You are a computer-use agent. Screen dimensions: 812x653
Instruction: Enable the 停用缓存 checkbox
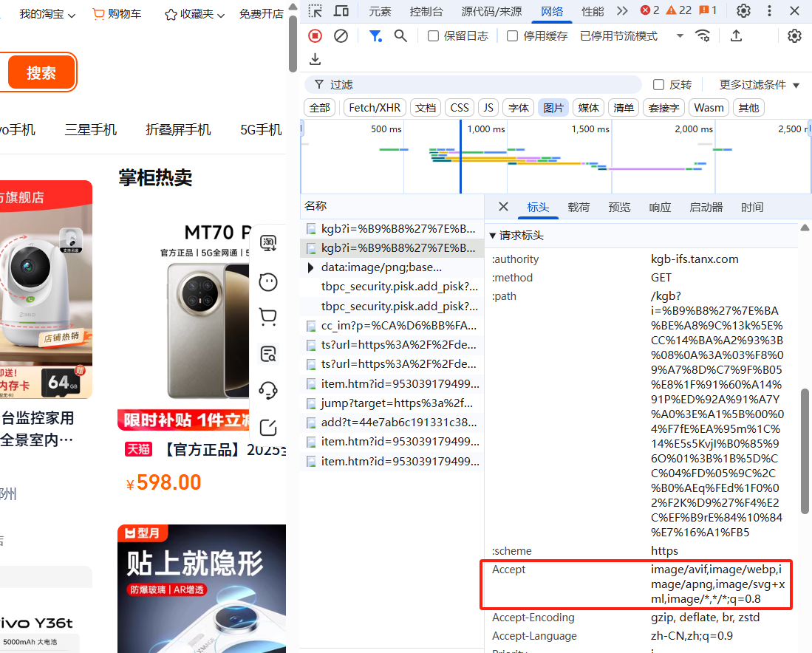click(x=512, y=35)
